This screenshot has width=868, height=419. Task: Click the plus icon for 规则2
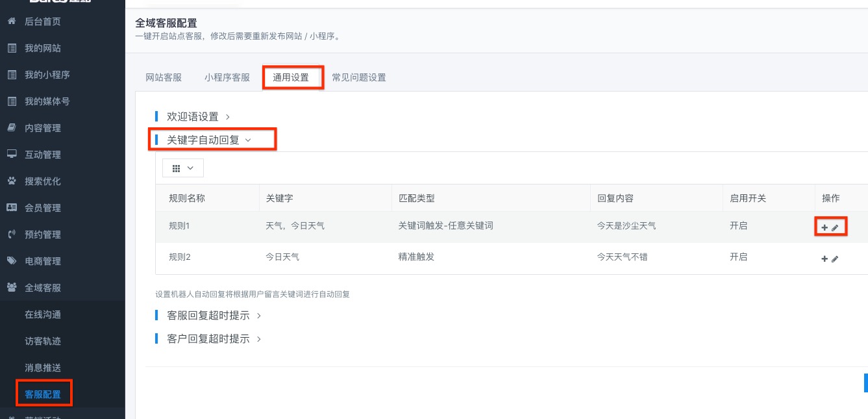(825, 259)
